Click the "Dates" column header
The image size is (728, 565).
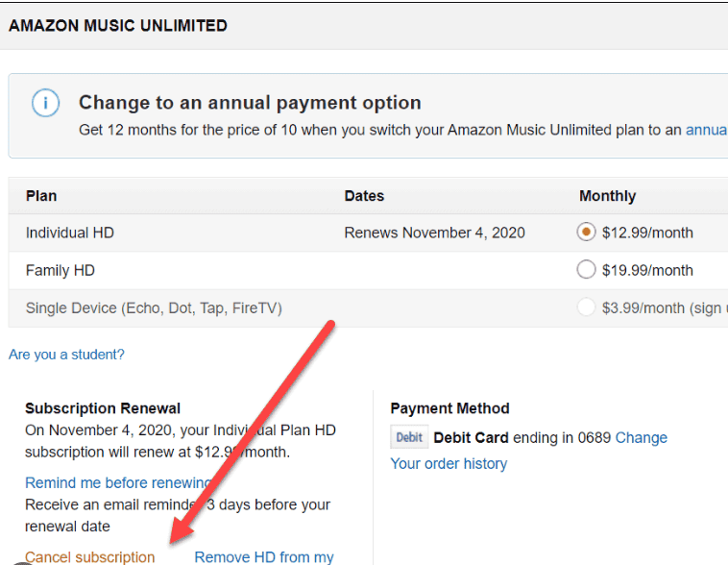pos(364,196)
